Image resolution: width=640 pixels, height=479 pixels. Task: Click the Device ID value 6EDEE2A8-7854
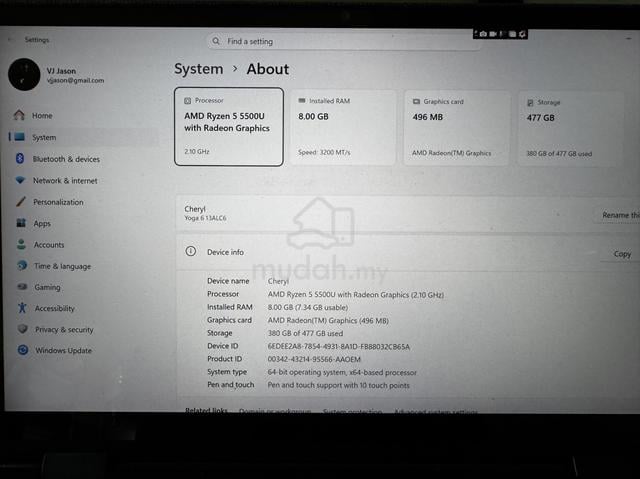(338, 346)
